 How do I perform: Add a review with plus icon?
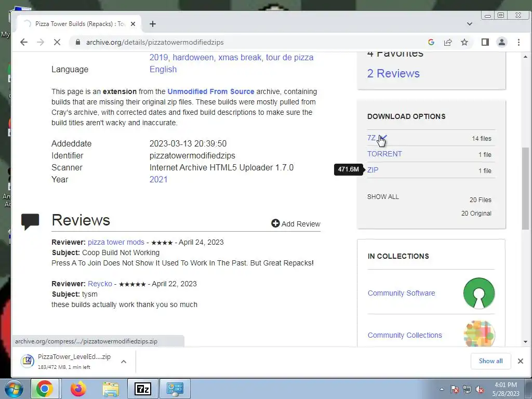pos(296,223)
